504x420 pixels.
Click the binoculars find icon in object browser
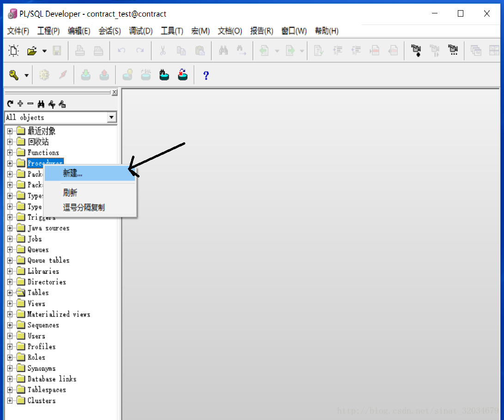pos(41,104)
